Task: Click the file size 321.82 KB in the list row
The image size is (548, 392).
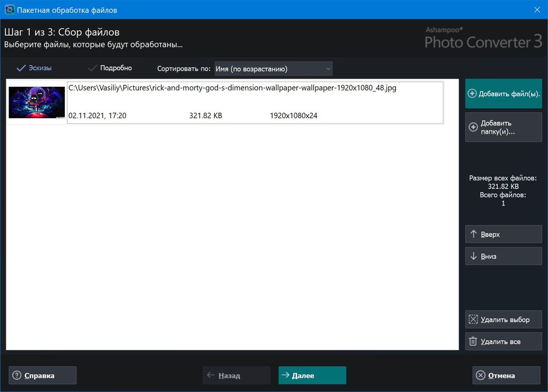Action: pos(205,116)
